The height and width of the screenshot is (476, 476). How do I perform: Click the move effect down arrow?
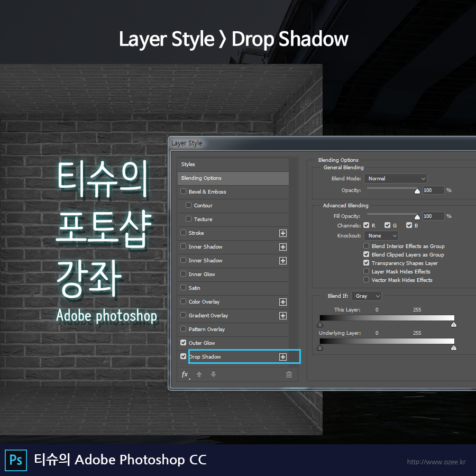coord(213,374)
